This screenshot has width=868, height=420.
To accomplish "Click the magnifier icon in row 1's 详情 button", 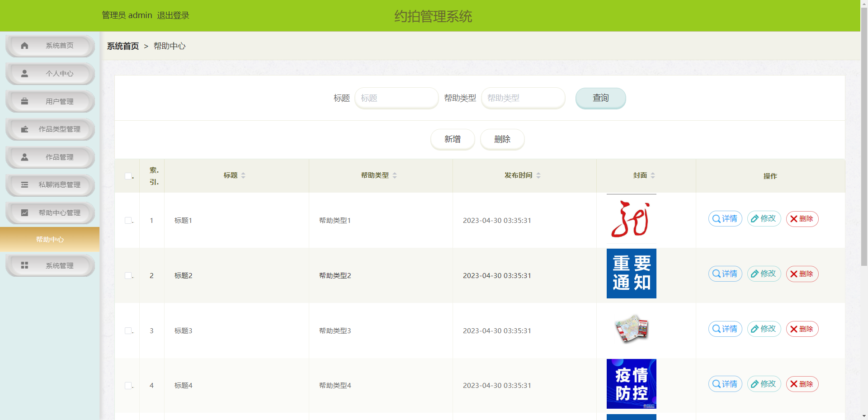I will click(x=716, y=218).
